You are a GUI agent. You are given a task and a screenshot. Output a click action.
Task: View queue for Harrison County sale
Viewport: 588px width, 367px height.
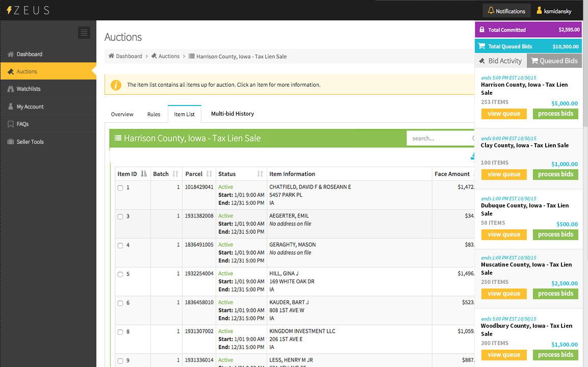point(504,114)
